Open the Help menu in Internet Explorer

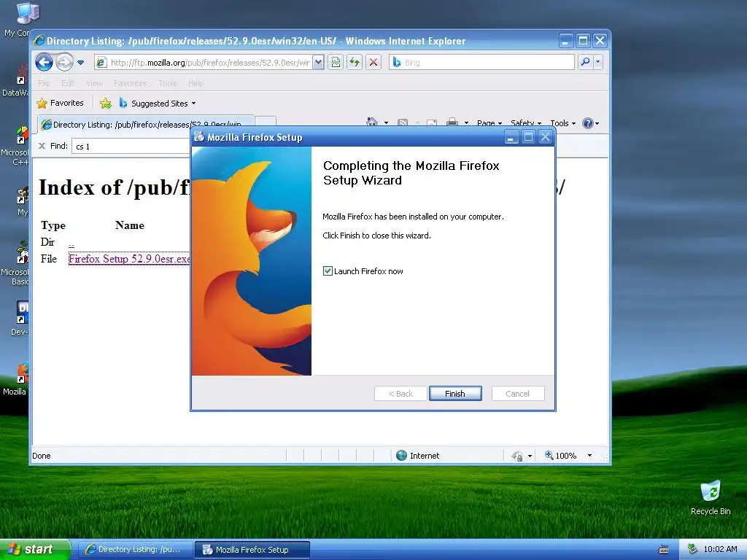196,83
